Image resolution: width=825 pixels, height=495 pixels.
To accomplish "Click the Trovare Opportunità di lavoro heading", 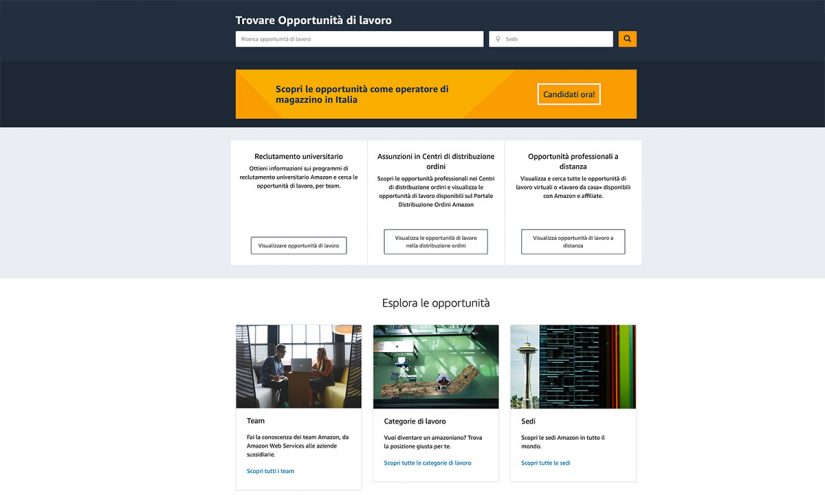I will click(313, 21).
